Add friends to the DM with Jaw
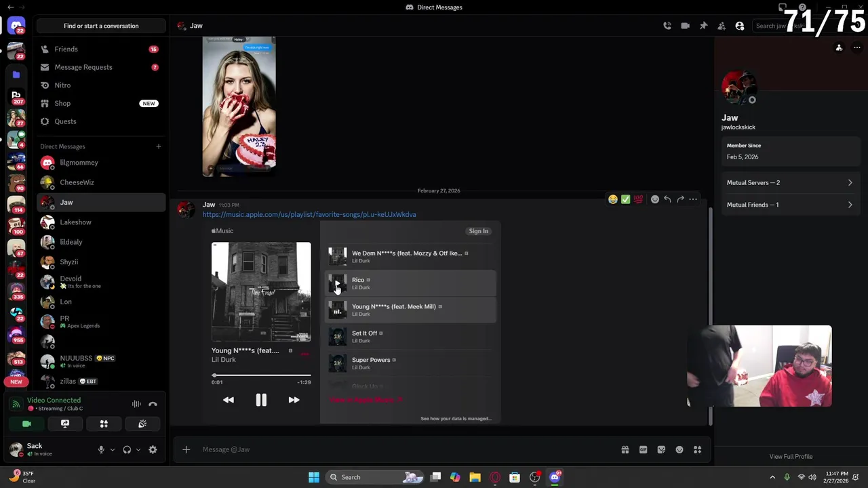The image size is (868, 488). click(722, 26)
